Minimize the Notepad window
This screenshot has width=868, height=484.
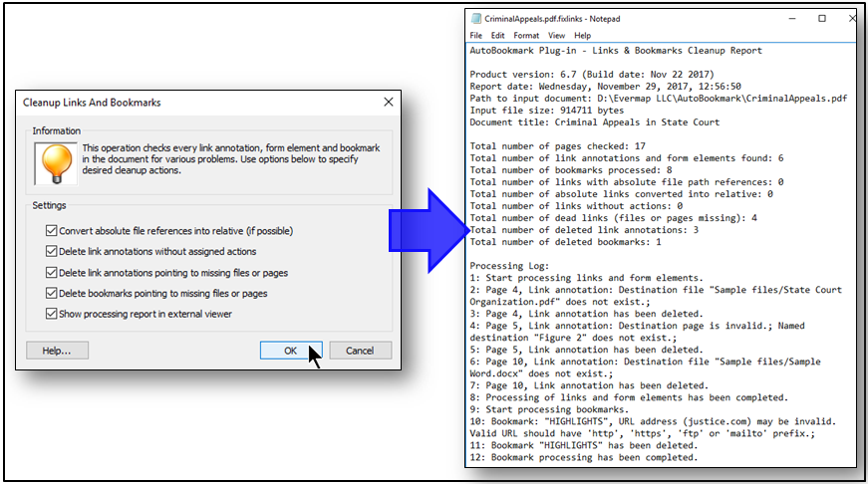click(x=792, y=18)
